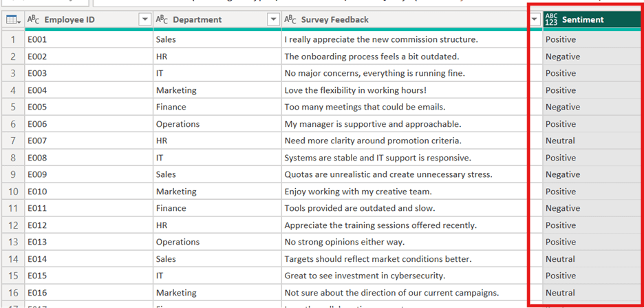
Task: Open the table options icon in corner
Action: pyautogui.click(x=14, y=19)
